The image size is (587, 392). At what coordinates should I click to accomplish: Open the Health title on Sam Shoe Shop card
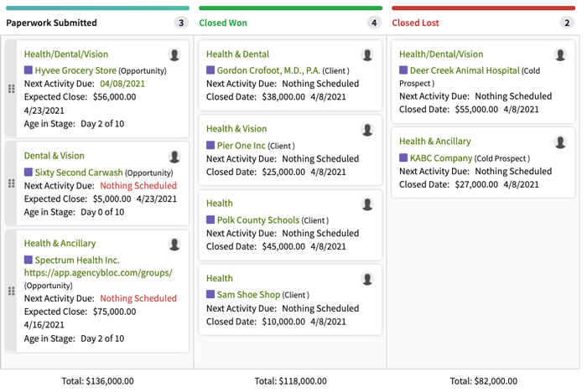point(220,278)
